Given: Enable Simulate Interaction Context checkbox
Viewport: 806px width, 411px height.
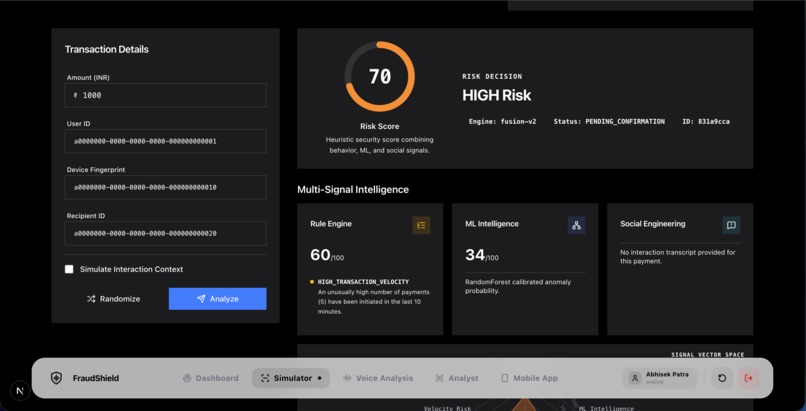Looking at the screenshot, I should tap(69, 269).
